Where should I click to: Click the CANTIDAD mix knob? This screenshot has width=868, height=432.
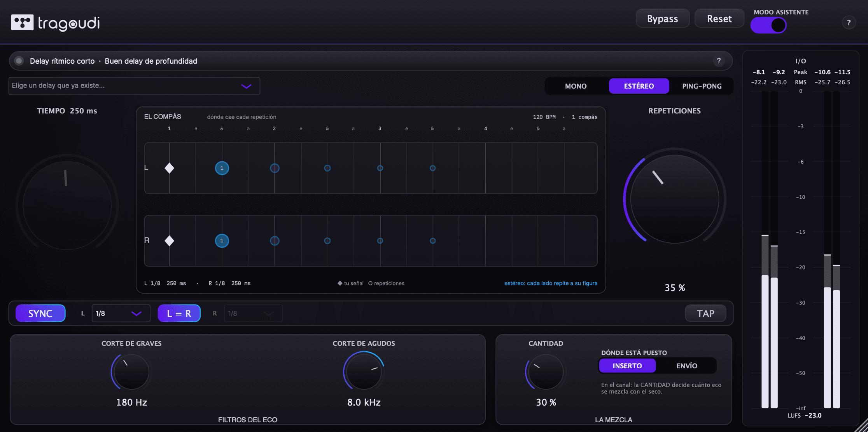tap(546, 372)
